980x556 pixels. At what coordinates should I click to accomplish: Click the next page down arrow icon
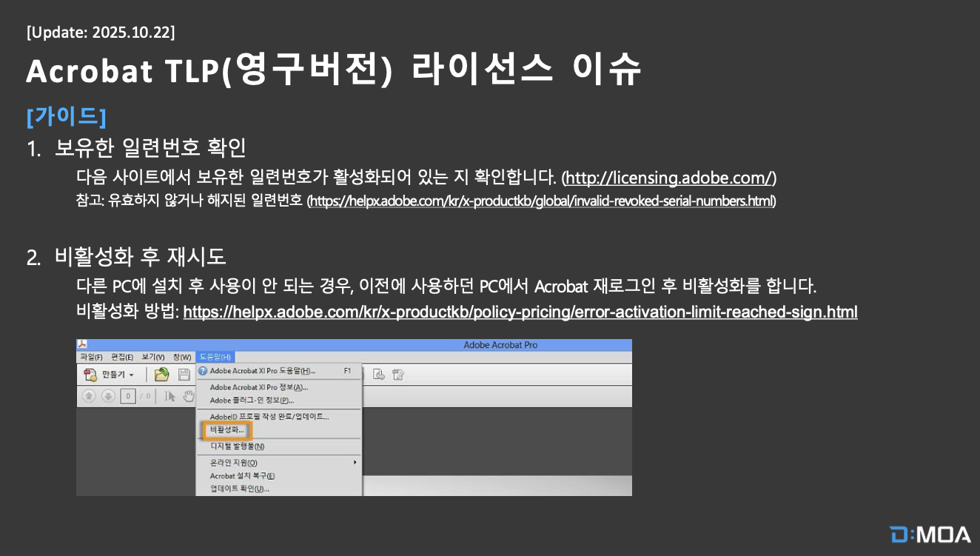pos(108,396)
